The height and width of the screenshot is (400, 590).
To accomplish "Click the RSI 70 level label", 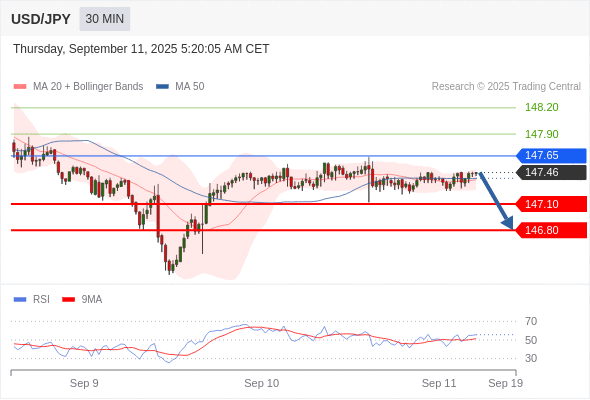I will pyautogui.click(x=531, y=321).
